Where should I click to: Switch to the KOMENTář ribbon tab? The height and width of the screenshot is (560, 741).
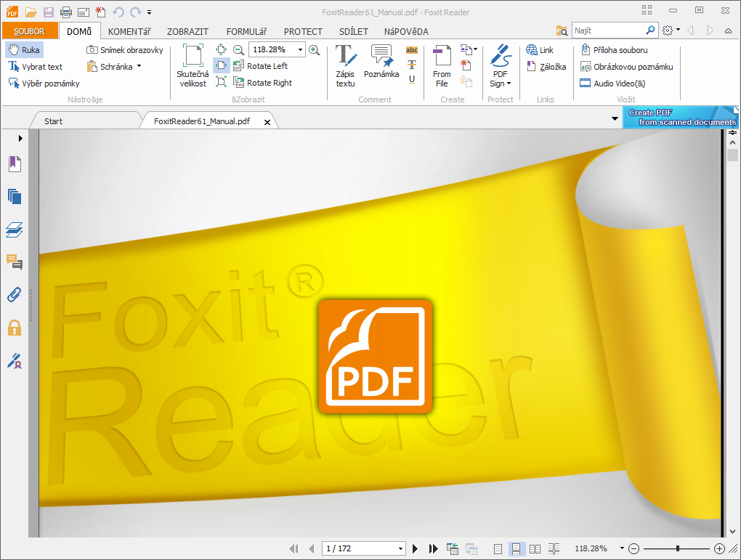click(129, 31)
